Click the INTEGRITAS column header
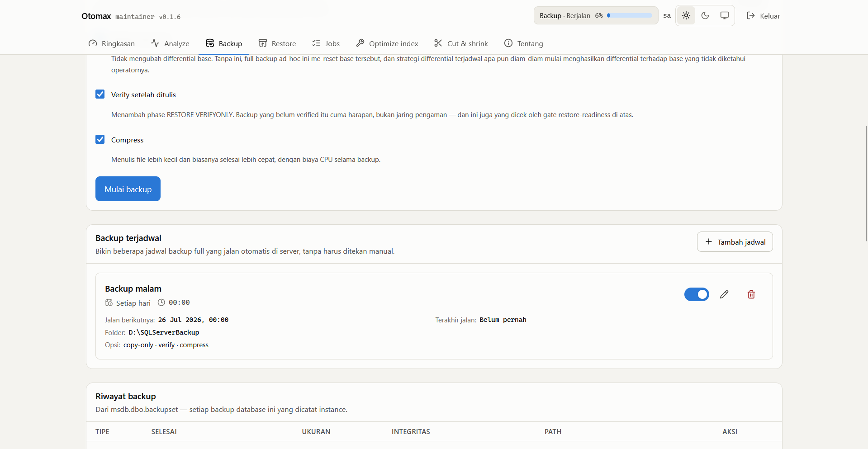Screen dimensions: 868x449 coord(411,432)
